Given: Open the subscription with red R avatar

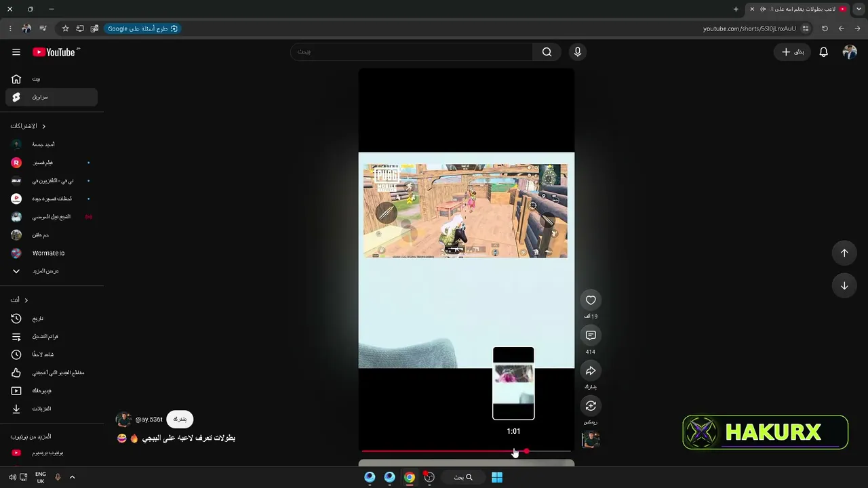Looking at the screenshot, I should click(x=52, y=163).
